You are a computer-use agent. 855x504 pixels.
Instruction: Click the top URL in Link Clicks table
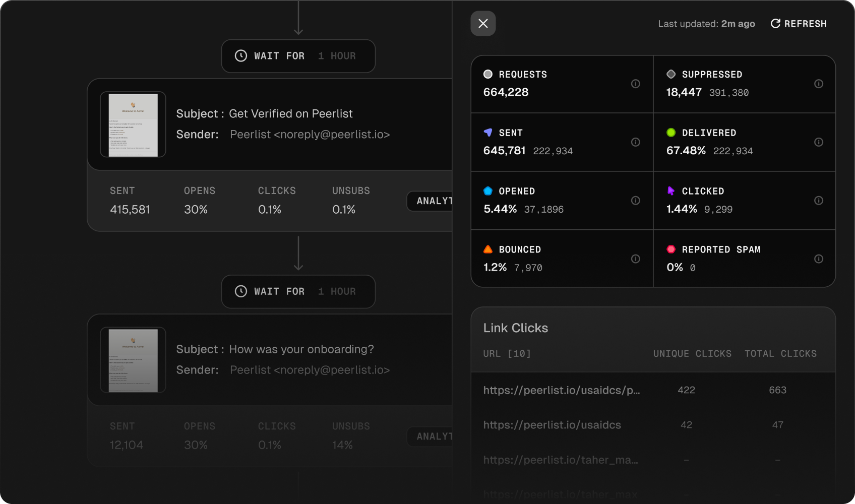coord(561,390)
